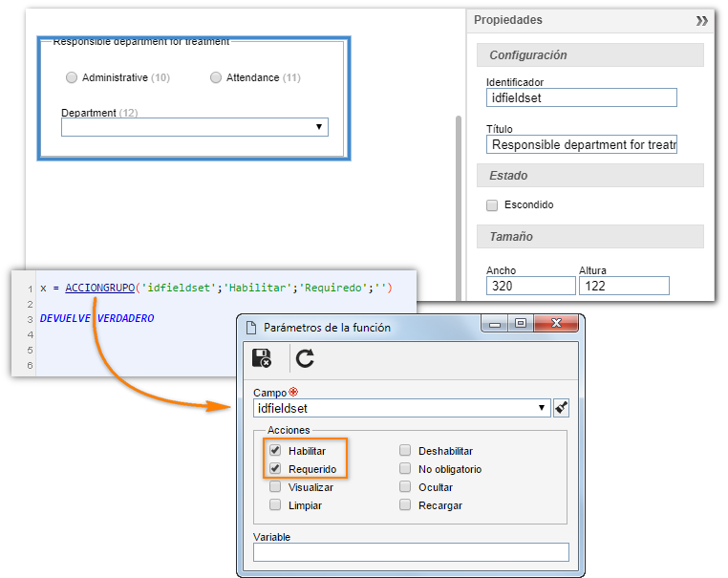Check the Recargar action checkbox
The height and width of the screenshot is (578, 728).
tap(405, 504)
